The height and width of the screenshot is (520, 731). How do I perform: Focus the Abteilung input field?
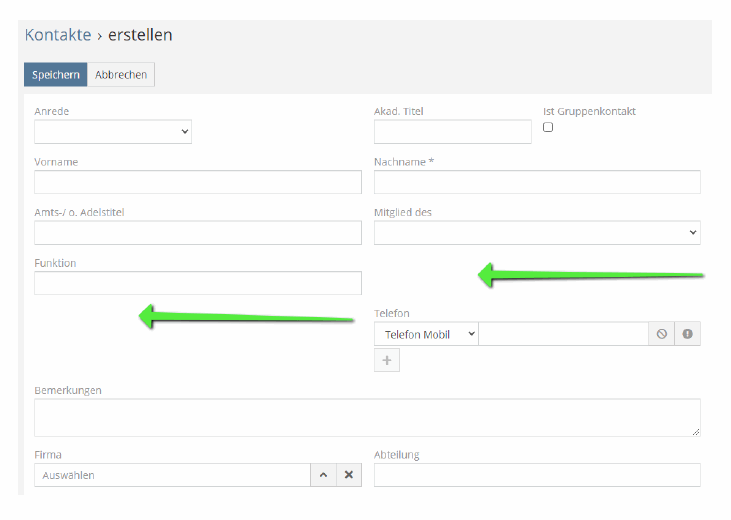pyautogui.click(x=537, y=475)
